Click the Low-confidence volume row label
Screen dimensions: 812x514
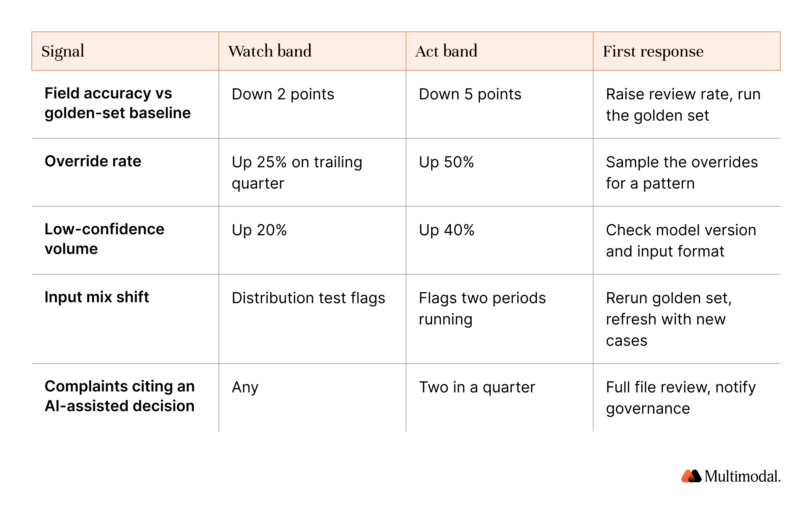104,239
